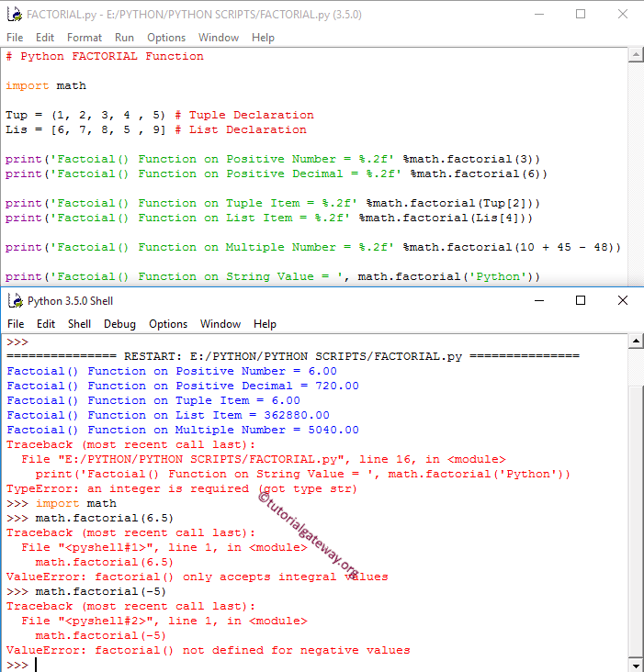Click the 'Lis = [6, 7, 8, 5 , 9]' line
This screenshot has width=644, height=672.
point(156,129)
